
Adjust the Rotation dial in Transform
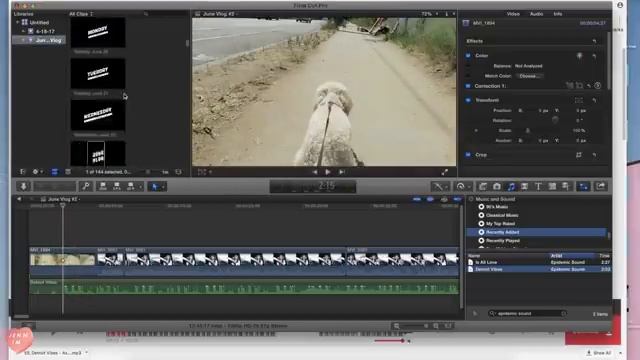point(555,120)
